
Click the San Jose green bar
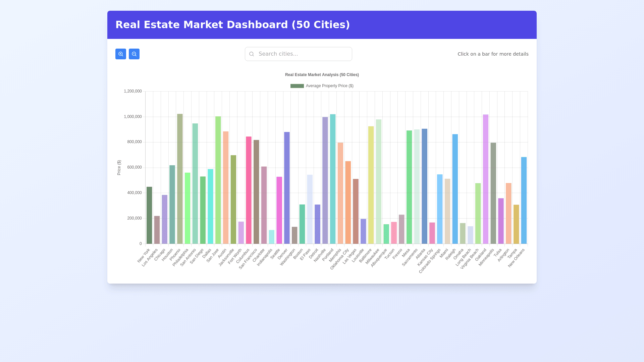[x=218, y=180]
